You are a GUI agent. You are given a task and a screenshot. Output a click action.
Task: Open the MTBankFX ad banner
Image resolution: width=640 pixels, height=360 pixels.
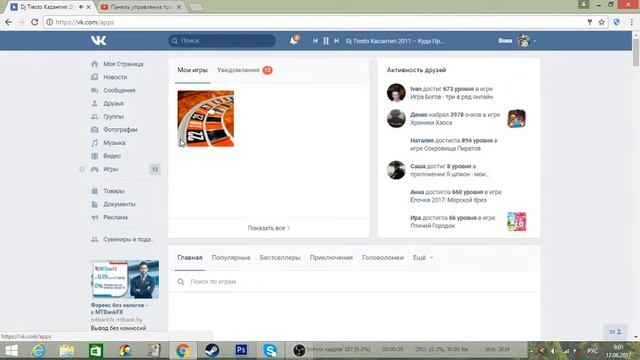[125, 280]
